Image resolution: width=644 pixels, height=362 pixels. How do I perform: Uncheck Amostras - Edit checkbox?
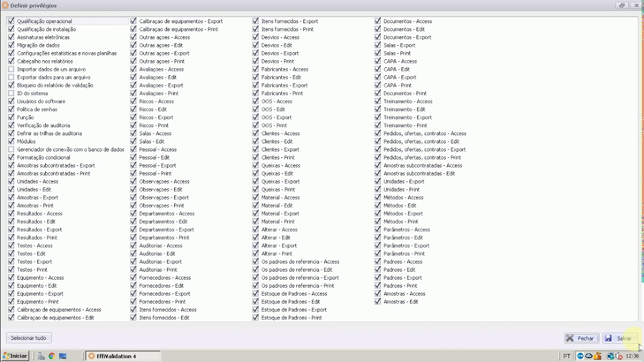pos(378,302)
